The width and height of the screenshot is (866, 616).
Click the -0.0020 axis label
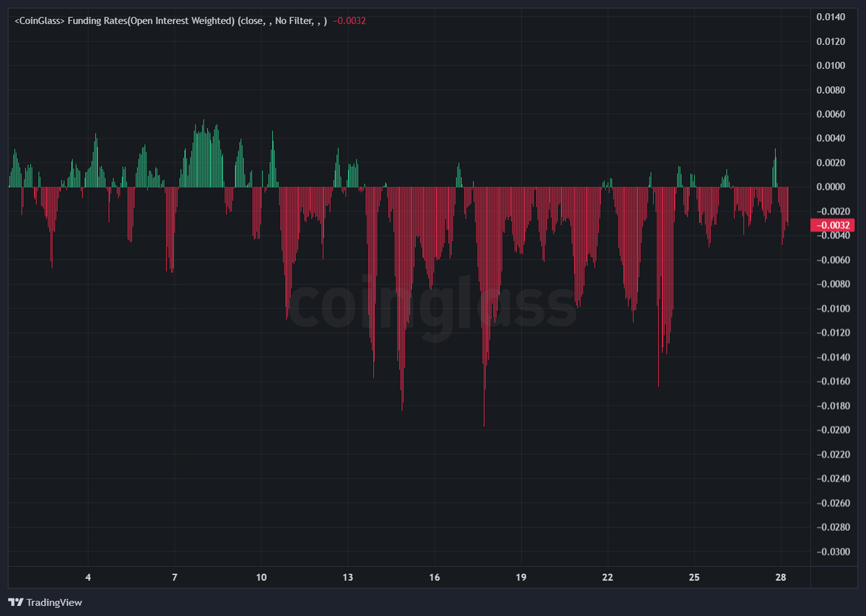click(x=834, y=211)
